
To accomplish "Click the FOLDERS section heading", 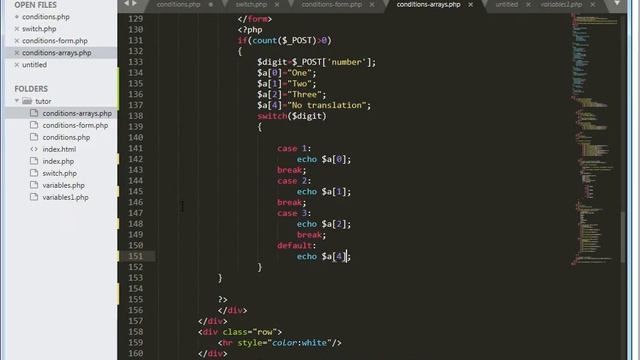I will tap(31, 89).
